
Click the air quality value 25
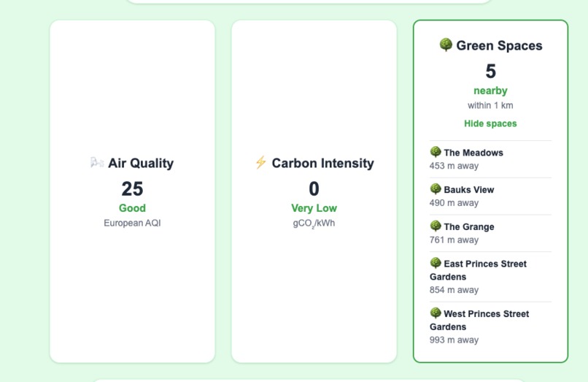[132, 188]
